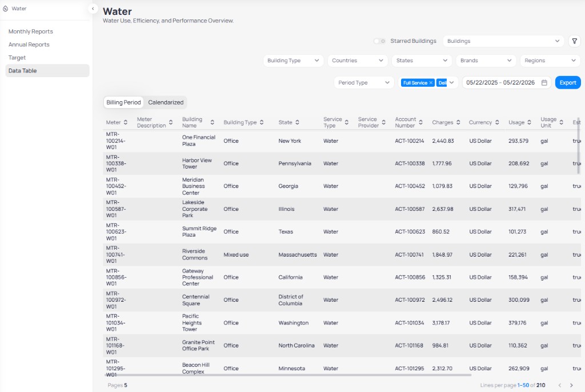Screen dimensions: 585x392
Task: Open Target in sidebar
Action: point(17,58)
